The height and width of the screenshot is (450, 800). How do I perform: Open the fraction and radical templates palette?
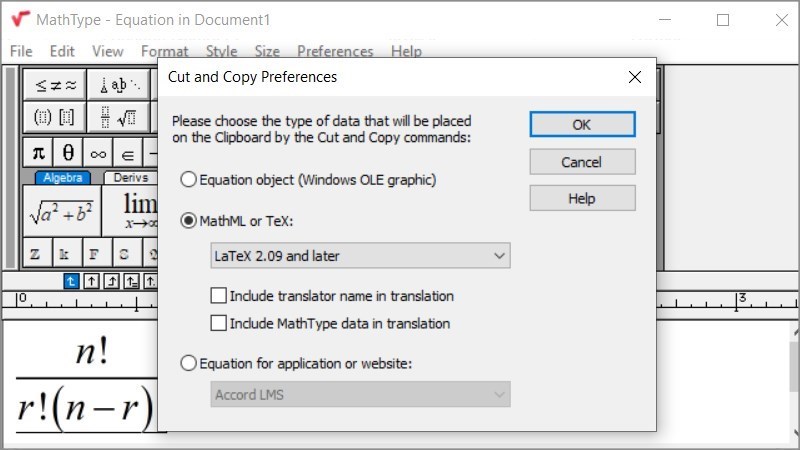(119, 117)
